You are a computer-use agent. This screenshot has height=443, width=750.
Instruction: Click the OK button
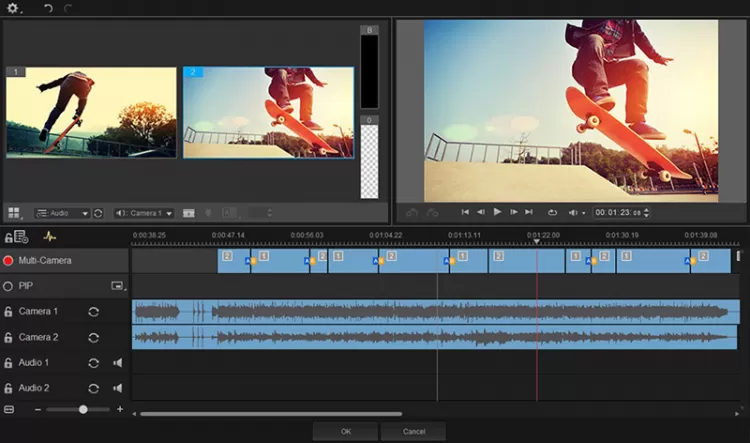pyautogui.click(x=345, y=431)
